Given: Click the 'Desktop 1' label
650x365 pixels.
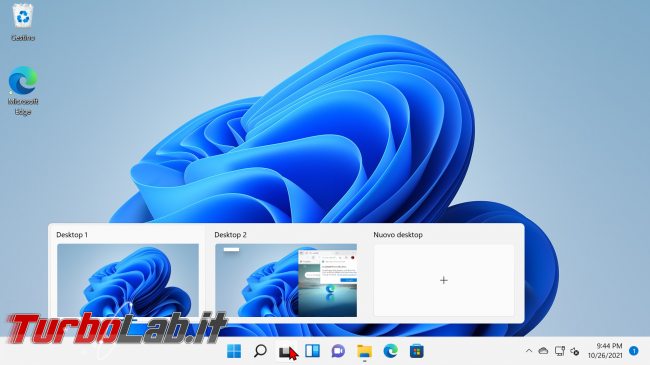Looking at the screenshot, I should tap(72, 235).
